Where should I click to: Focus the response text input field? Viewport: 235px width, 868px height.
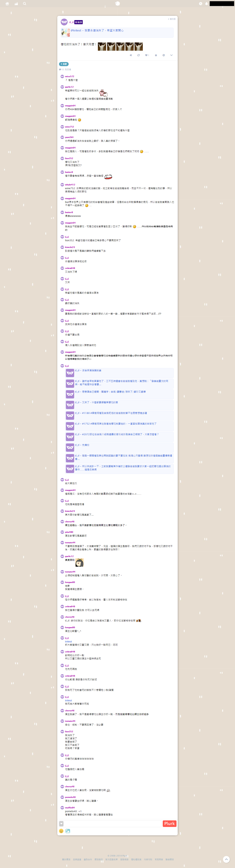(113, 824)
